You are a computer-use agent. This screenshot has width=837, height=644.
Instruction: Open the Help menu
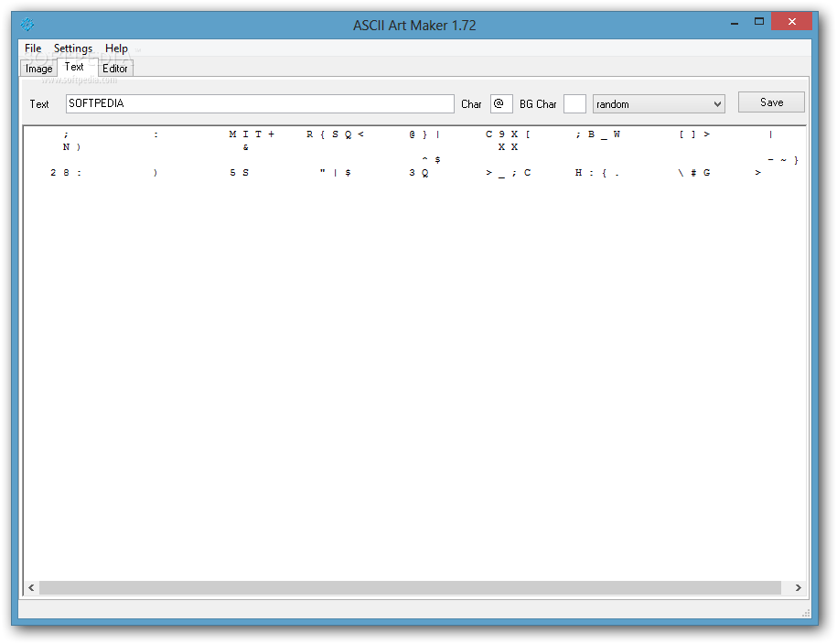[x=116, y=48]
